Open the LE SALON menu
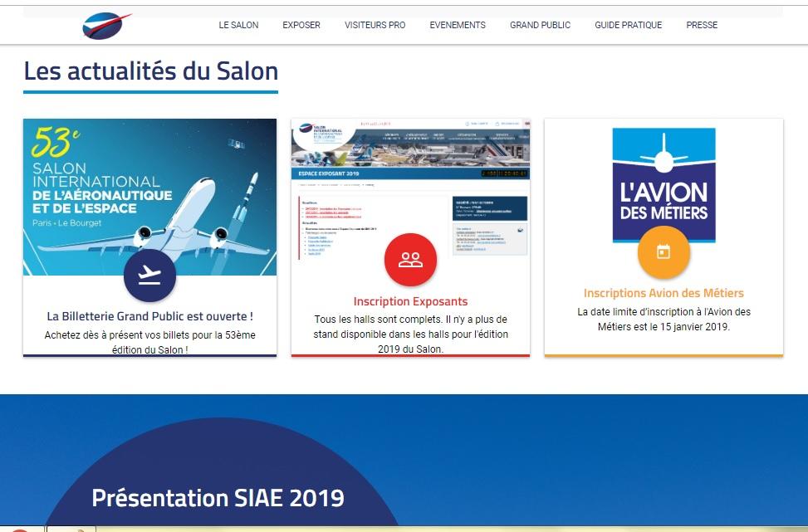The width and height of the screenshot is (808, 532). (x=238, y=25)
